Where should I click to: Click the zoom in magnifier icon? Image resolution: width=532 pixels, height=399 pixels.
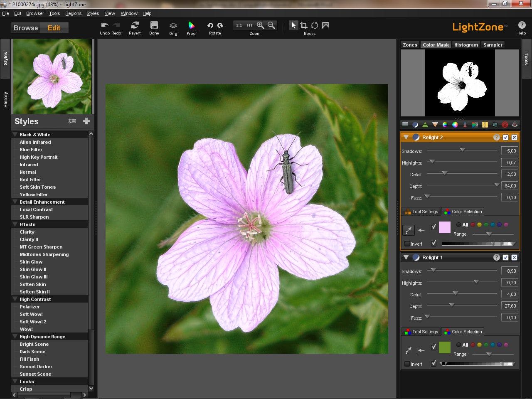click(x=261, y=25)
